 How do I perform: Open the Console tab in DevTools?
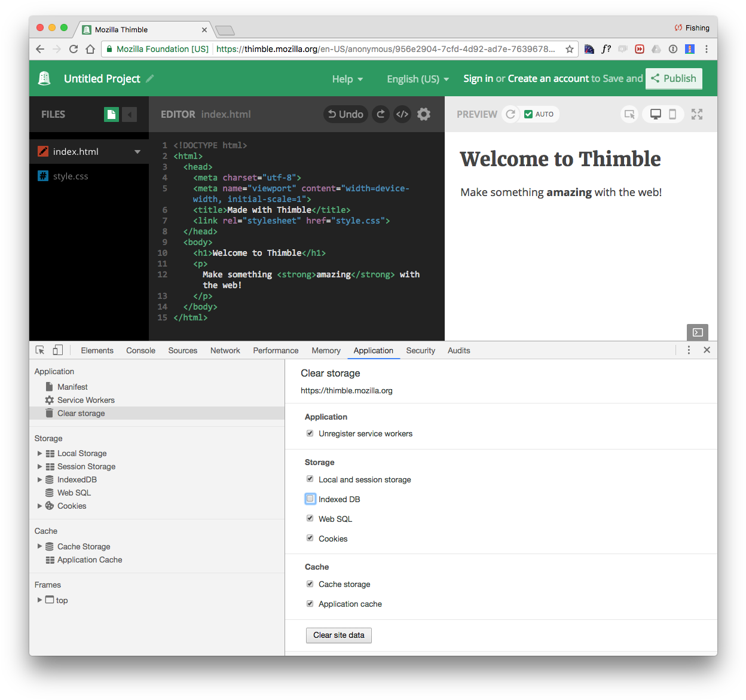tap(140, 350)
